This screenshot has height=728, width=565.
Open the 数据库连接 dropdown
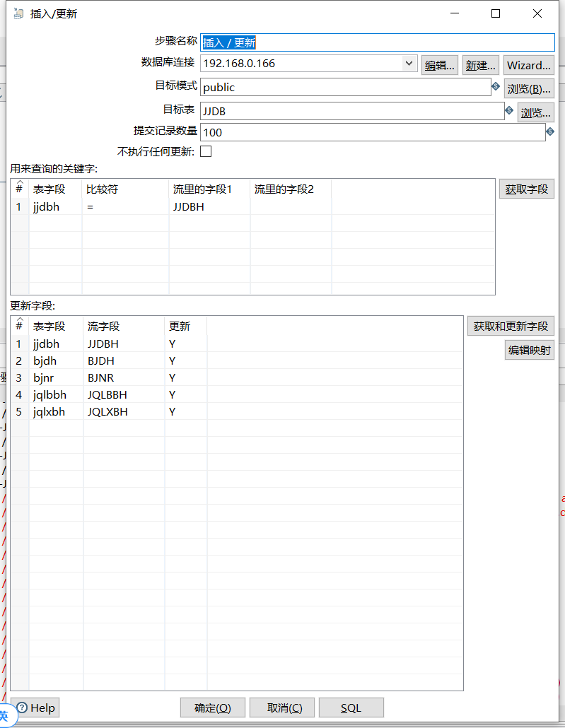click(x=409, y=63)
